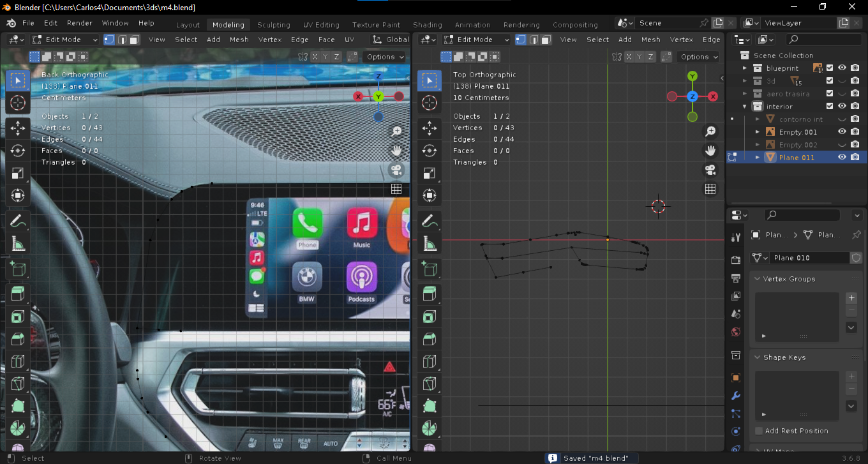Switch to the Sculpting workspace tab
Viewport: 868px width, 464px height.
pyautogui.click(x=274, y=25)
